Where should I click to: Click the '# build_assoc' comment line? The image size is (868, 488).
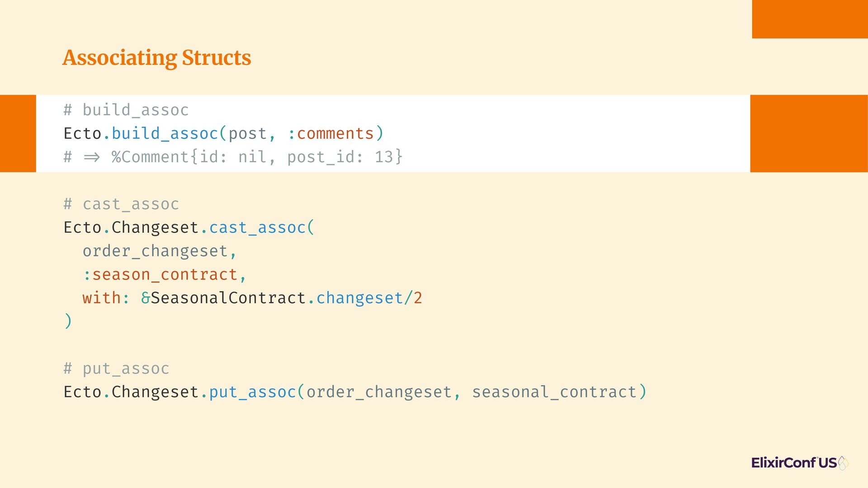tap(126, 110)
